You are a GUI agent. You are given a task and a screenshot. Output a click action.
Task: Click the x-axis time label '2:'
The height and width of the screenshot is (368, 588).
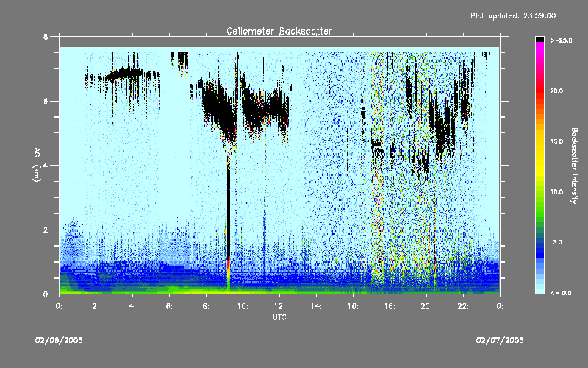click(96, 306)
